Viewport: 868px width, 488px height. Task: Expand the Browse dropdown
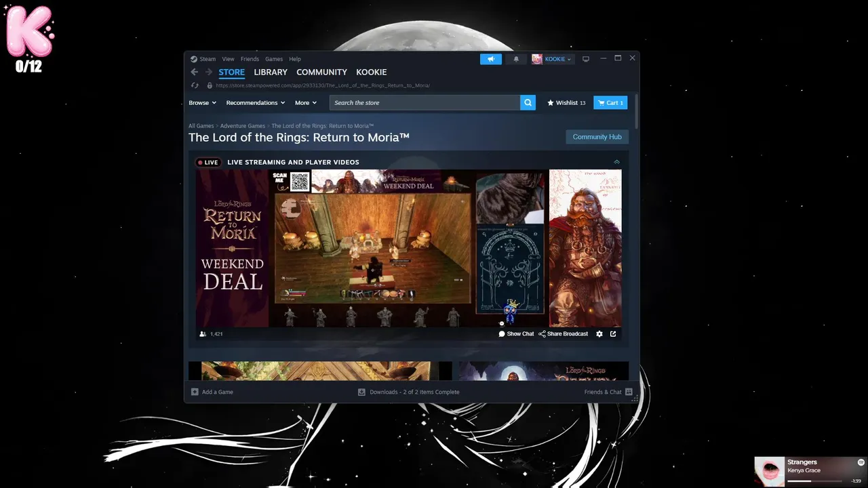point(202,103)
